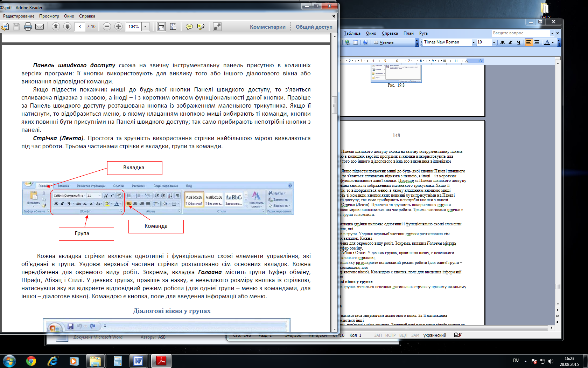This screenshot has width=588, height=368.
Task: Click the blue help question mark icon in Word
Action: pyautogui.click(x=366, y=42)
